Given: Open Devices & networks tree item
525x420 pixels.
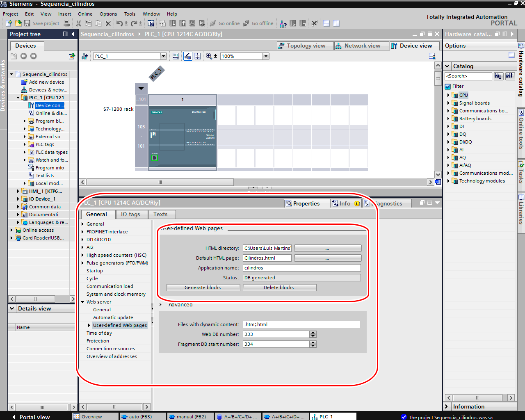Looking at the screenshot, I should click(48, 90).
